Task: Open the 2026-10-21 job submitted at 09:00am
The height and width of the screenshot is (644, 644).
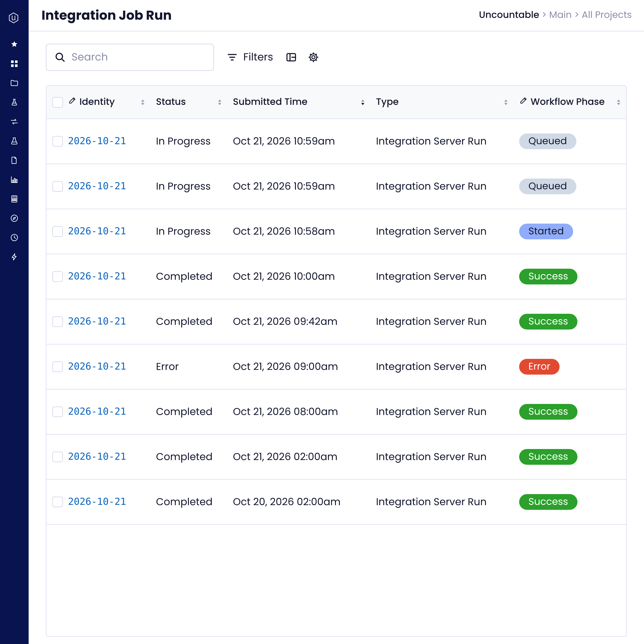Action: 97,367
